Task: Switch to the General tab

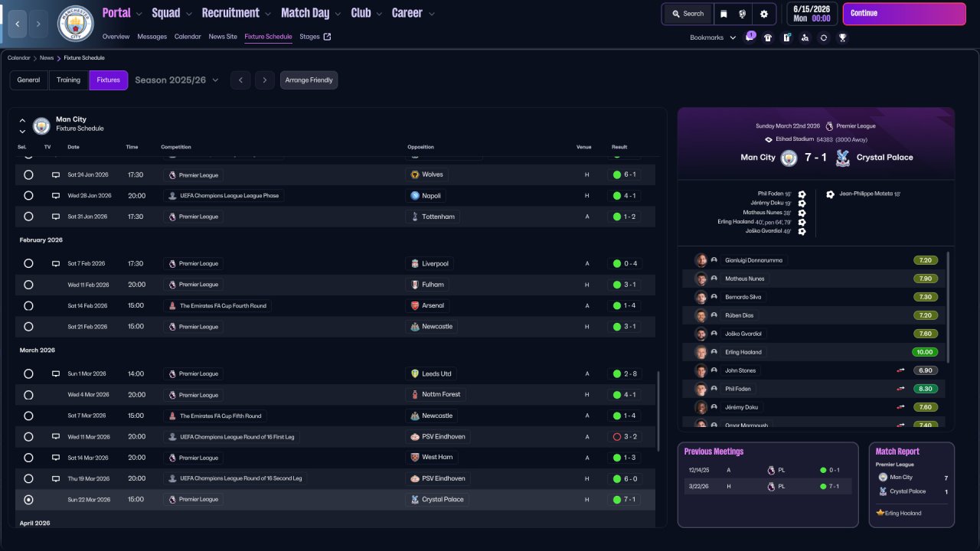Action: (28, 80)
